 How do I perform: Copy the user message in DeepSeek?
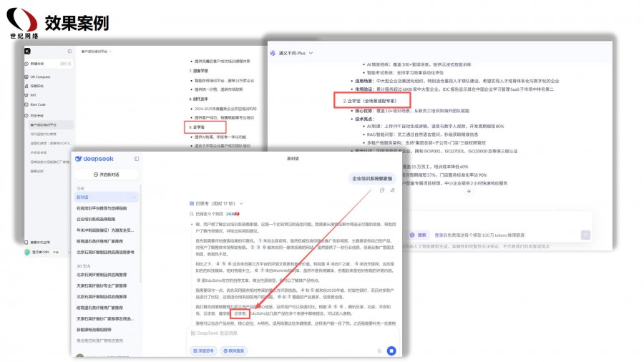tap(383, 190)
